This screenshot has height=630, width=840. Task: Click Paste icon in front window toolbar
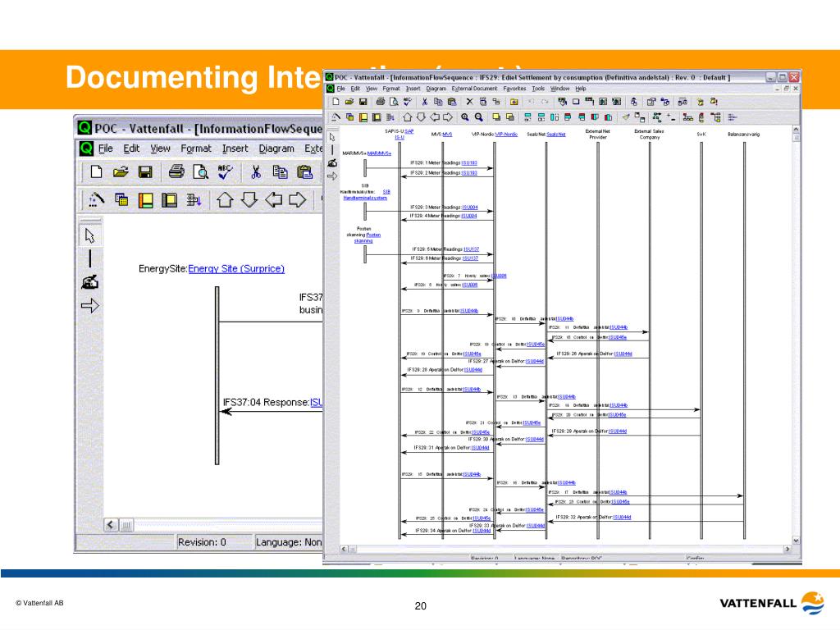pos(452,101)
